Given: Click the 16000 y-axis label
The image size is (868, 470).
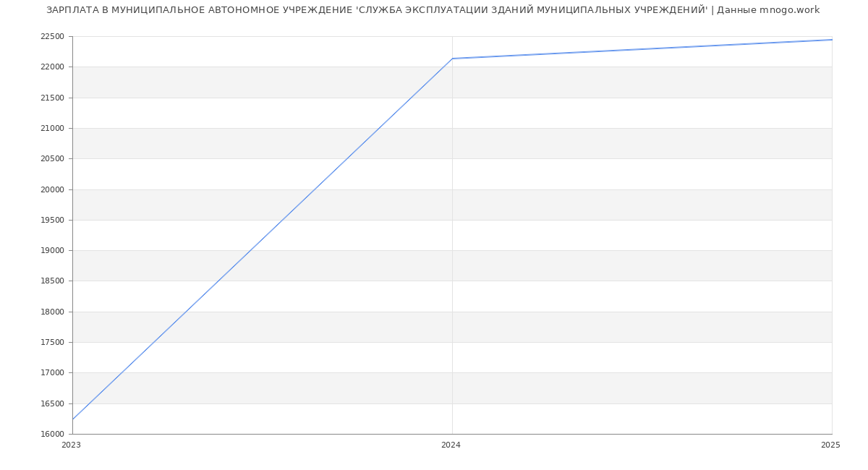Looking at the screenshot, I should pyautogui.click(x=52, y=435).
